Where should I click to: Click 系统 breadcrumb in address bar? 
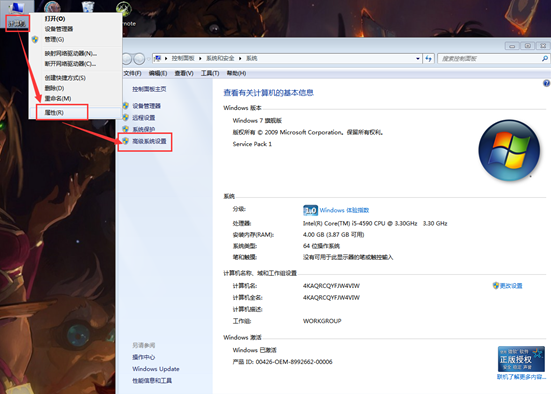pos(252,58)
